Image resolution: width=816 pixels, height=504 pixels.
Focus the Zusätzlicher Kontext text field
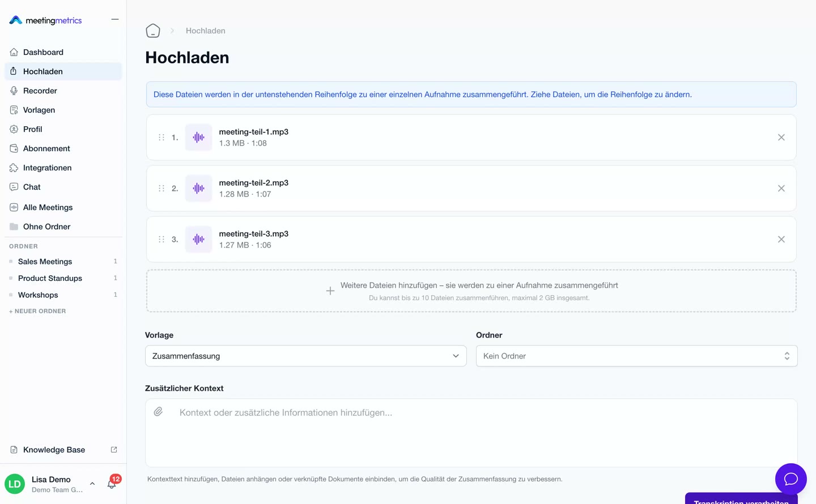pos(471,433)
